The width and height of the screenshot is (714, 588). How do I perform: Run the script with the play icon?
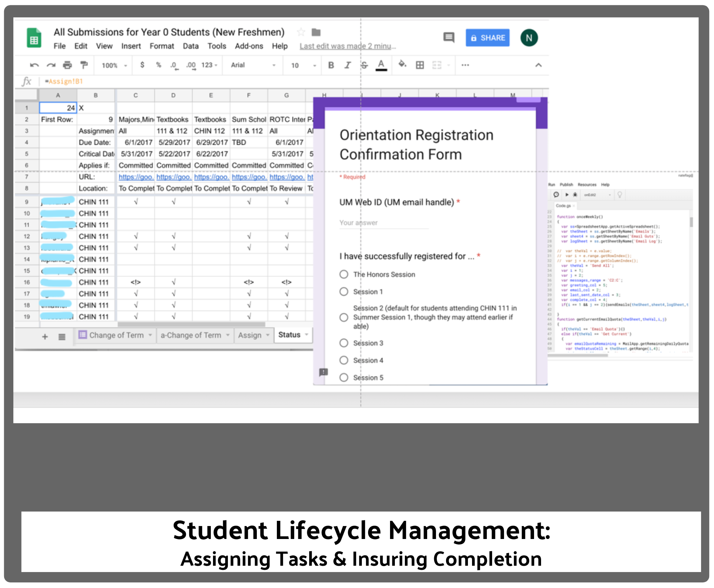[x=567, y=195]
